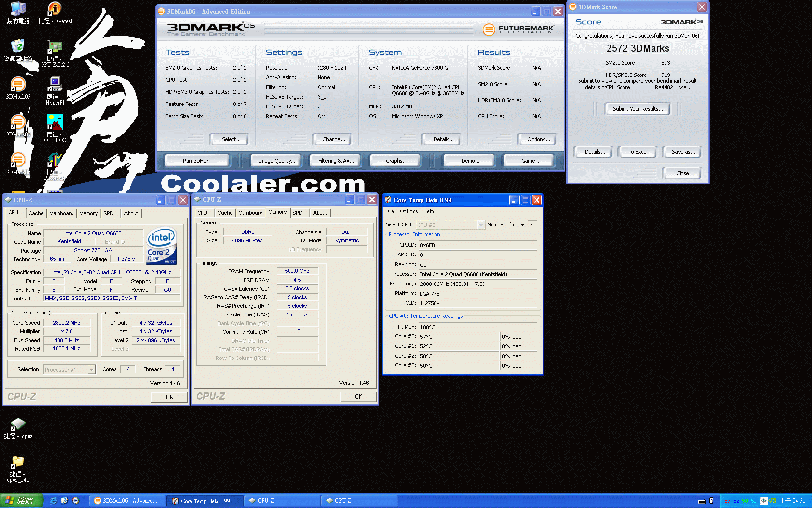Click the keyboard language bar icon
Viewport: 812px width, 508px height.
pos(702,501)
